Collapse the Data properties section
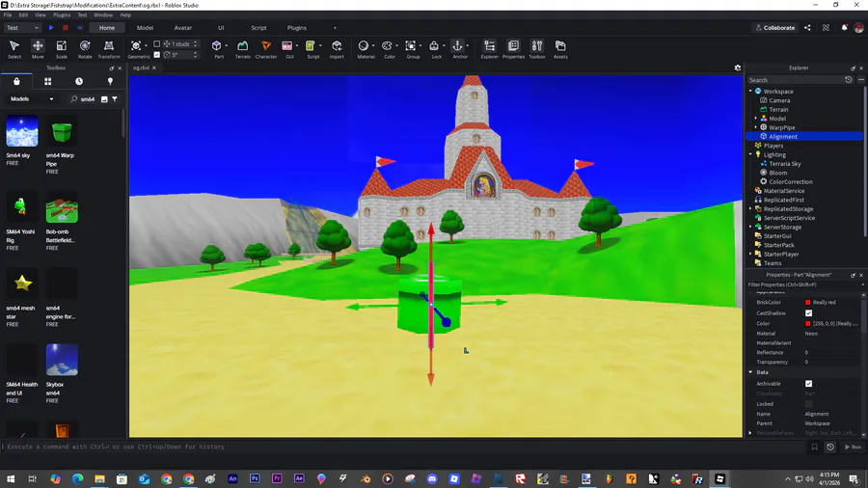 coord(750,372)
